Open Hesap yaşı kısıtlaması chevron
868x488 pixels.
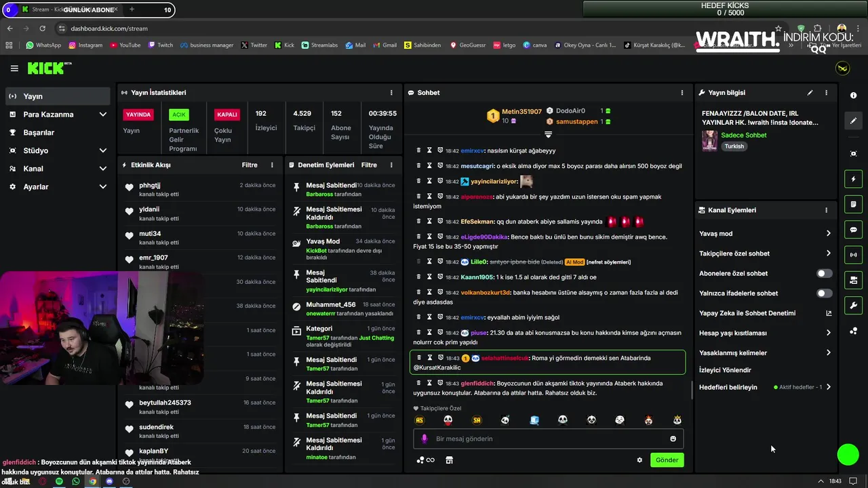828,333
